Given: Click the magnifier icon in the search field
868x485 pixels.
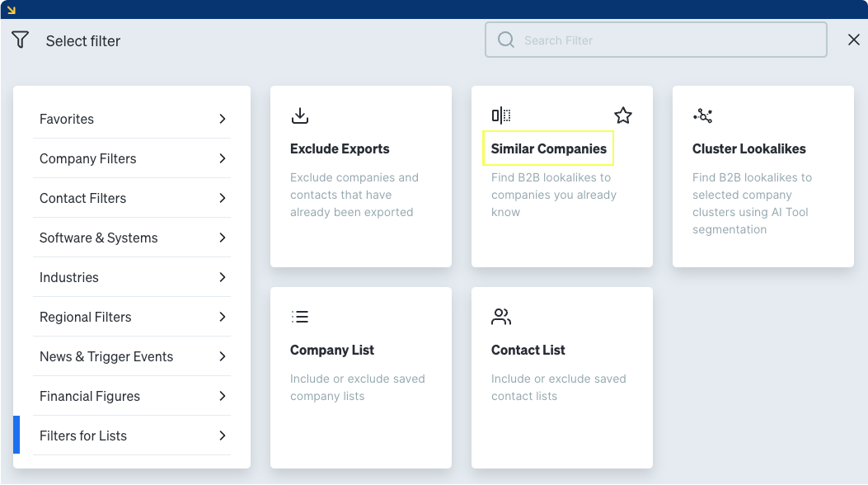Looking at the screenshot, I should pyautogui.click(x=505, y=39).
